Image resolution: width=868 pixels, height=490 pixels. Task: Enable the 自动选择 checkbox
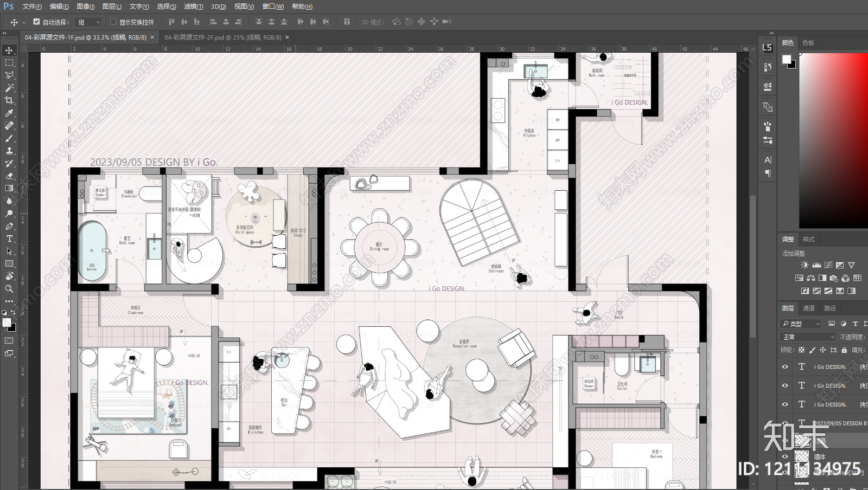tap(36, 22)
